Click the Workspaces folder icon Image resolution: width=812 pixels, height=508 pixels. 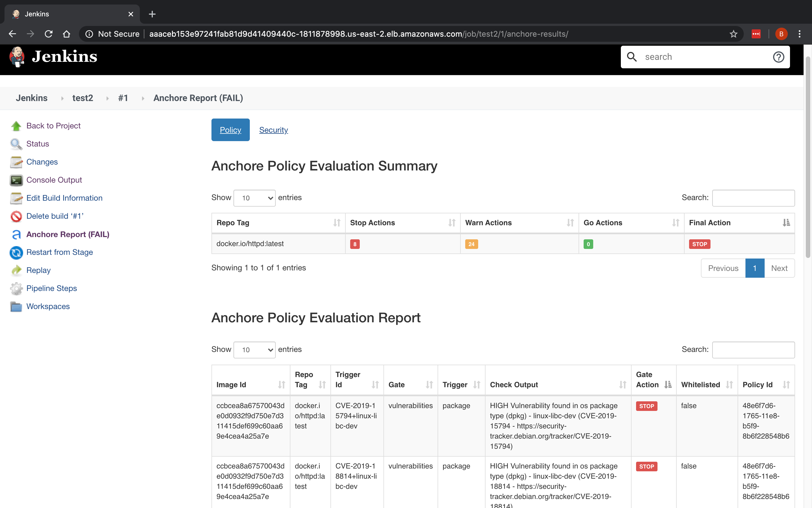[16, 307]
